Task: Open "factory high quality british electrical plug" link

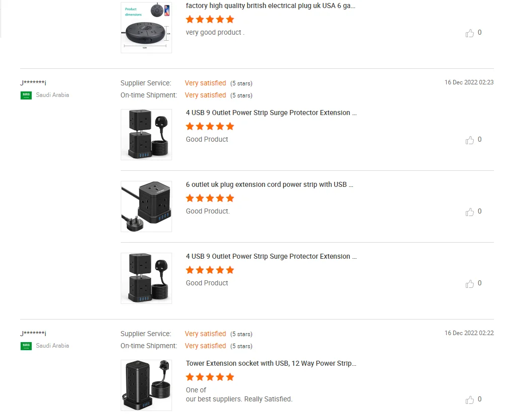Action: (x=271, y=6)
